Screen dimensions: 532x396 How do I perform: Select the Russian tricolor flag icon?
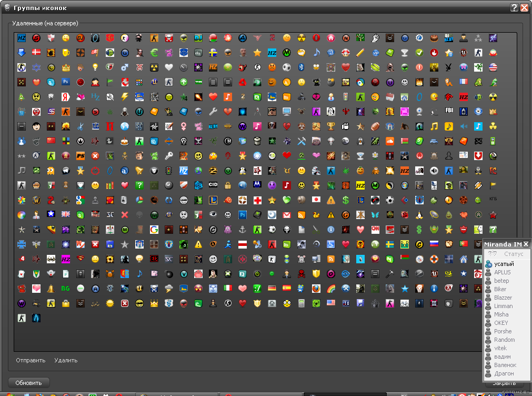click(x=434, y=244)
